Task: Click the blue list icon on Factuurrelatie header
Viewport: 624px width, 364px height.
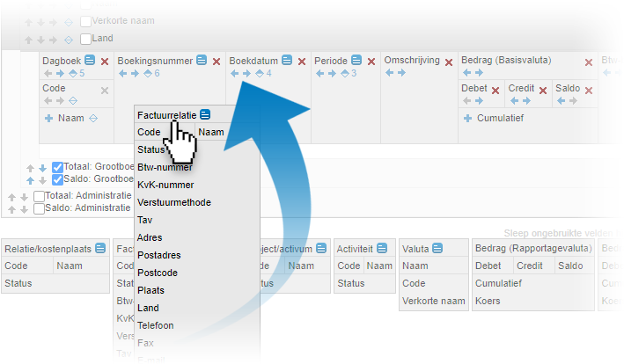Action: click(x=205, y=114)
